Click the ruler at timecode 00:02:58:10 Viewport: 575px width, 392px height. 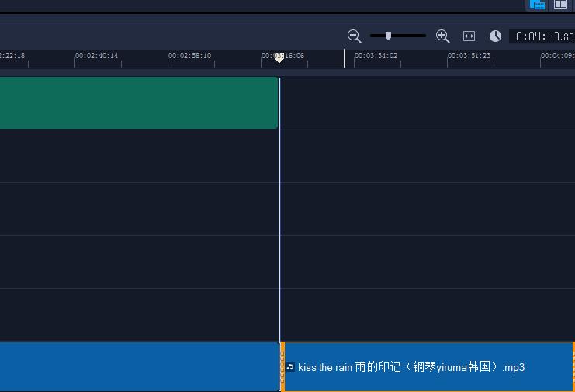tap(189, 56)
